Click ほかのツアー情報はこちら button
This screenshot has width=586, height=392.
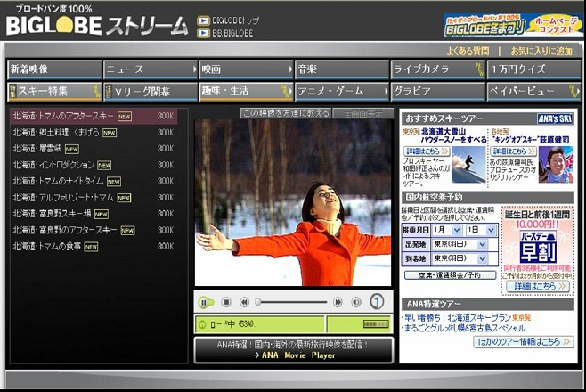pyautogui.click(x=524, y=341)
